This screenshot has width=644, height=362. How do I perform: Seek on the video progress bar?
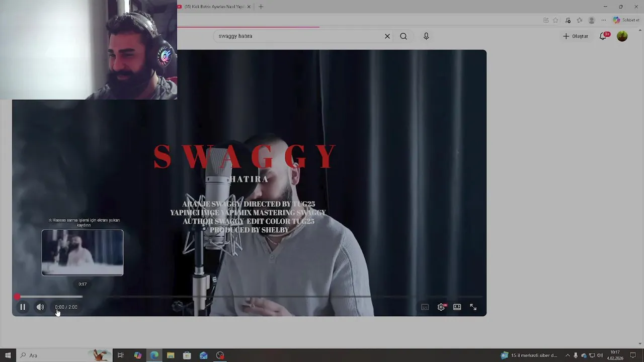pos(249,297)
